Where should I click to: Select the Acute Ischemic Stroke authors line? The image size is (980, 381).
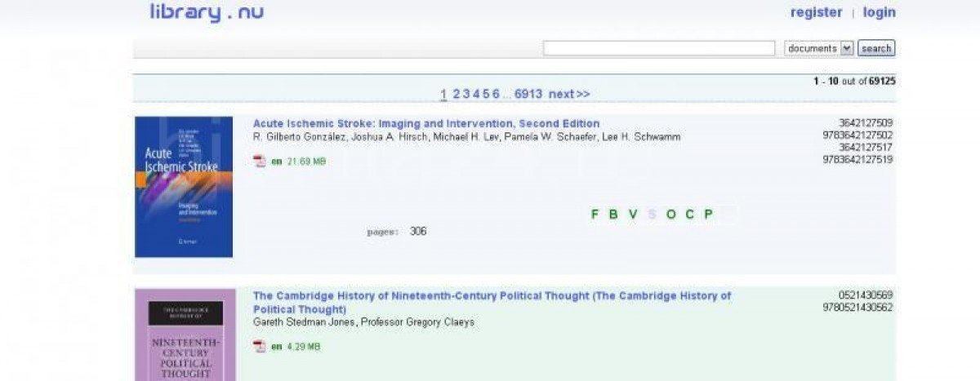(x=466, y=137)
